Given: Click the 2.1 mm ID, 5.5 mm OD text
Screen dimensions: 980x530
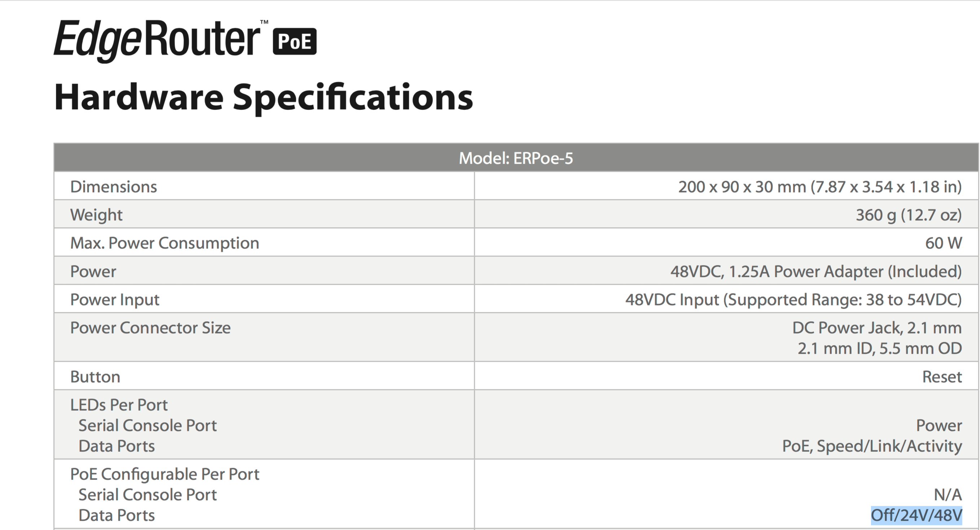Looking at the screenshot, I should click(x=880, y=348).
